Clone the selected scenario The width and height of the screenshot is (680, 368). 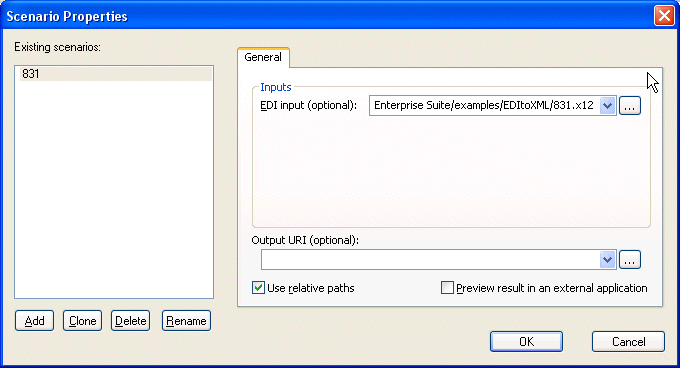click(82, 321)
